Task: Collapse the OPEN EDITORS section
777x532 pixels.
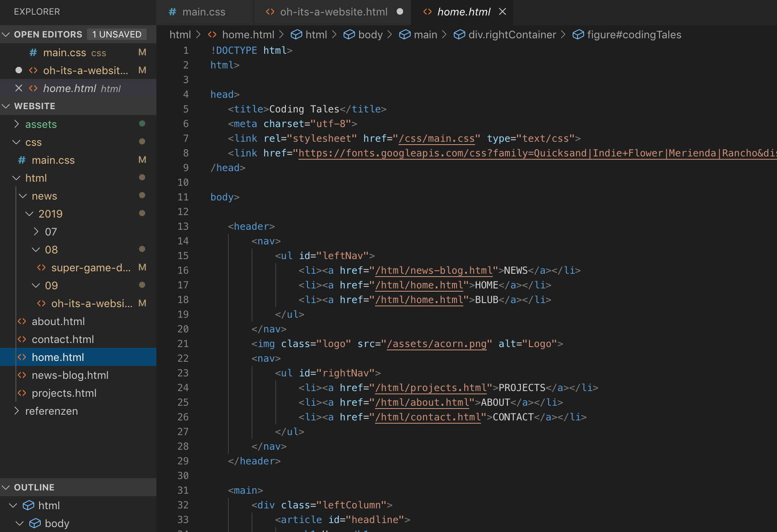Action: click(x=6, y=34)
